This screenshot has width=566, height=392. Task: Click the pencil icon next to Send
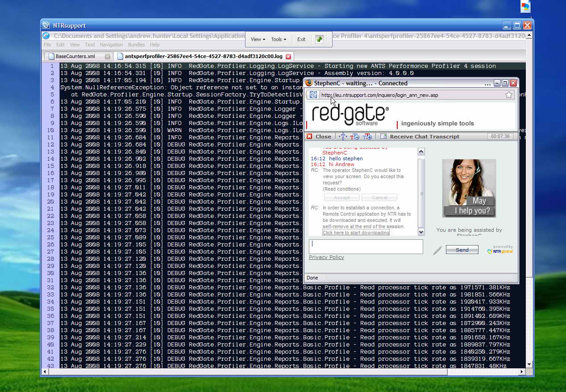[437, 250]
